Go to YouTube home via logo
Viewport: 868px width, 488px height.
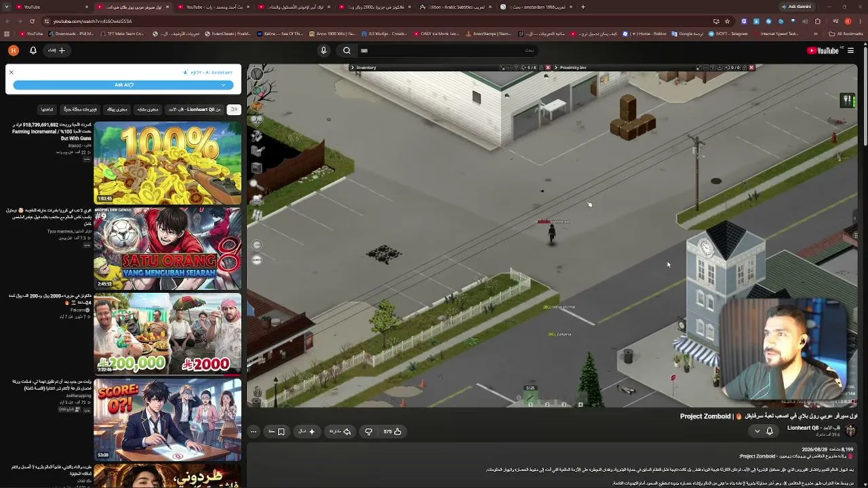tap(823, 50)
